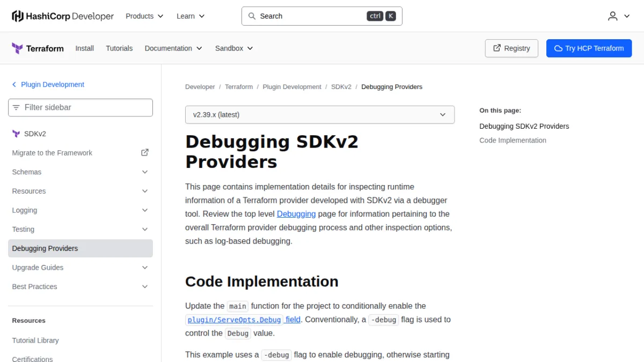This screenshot has width=644, height=362.
Task: Expand the Documentation dropdown
Action: coord(173,48)
